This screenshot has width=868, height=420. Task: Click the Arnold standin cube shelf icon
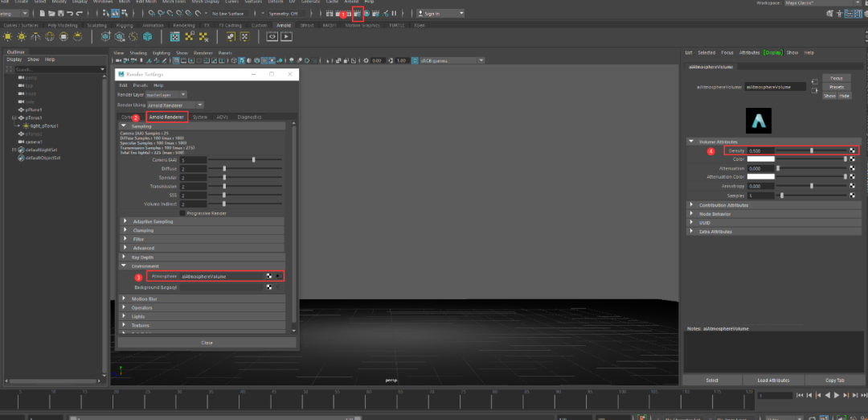coord(105,36)
